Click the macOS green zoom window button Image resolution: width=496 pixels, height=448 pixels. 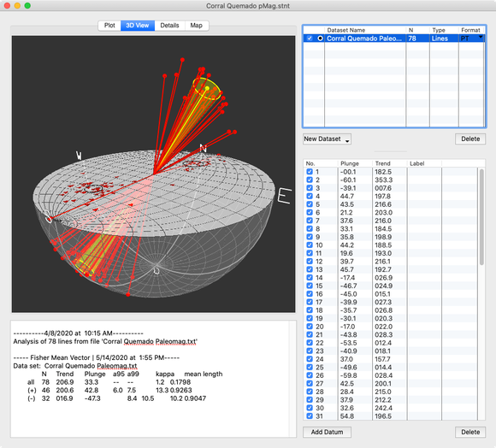coord(27,6)
